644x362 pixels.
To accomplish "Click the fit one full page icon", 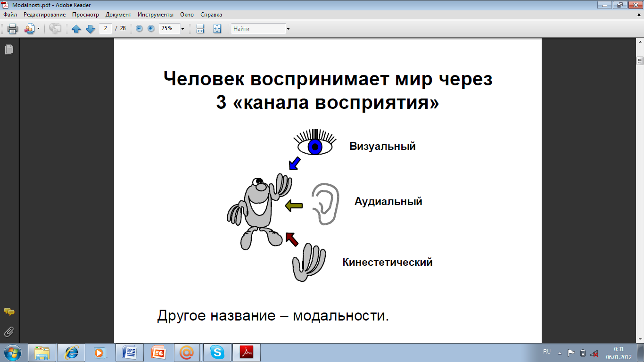I will tap(217, 29).
